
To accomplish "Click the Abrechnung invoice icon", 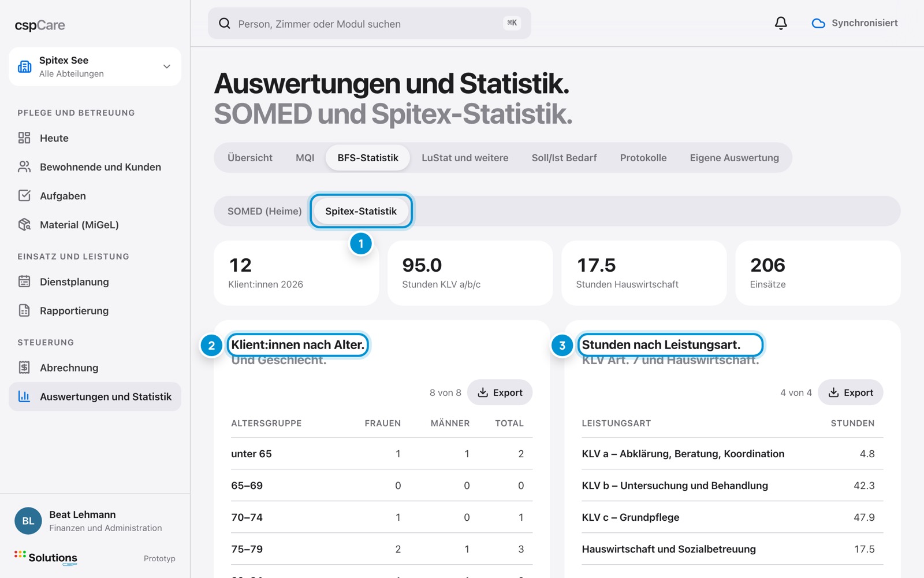I will (x=24, y=367).
